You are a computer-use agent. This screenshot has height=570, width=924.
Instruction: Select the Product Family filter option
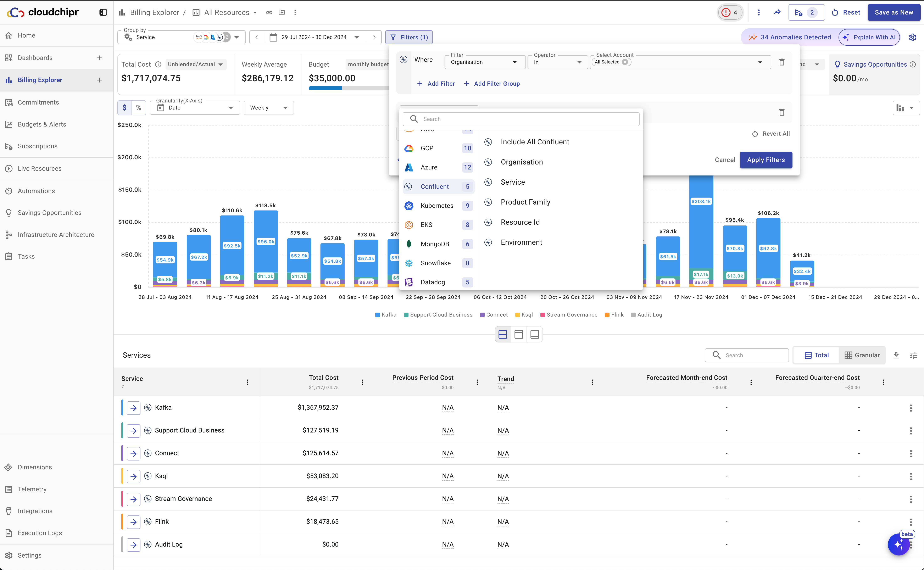[525, 202]
